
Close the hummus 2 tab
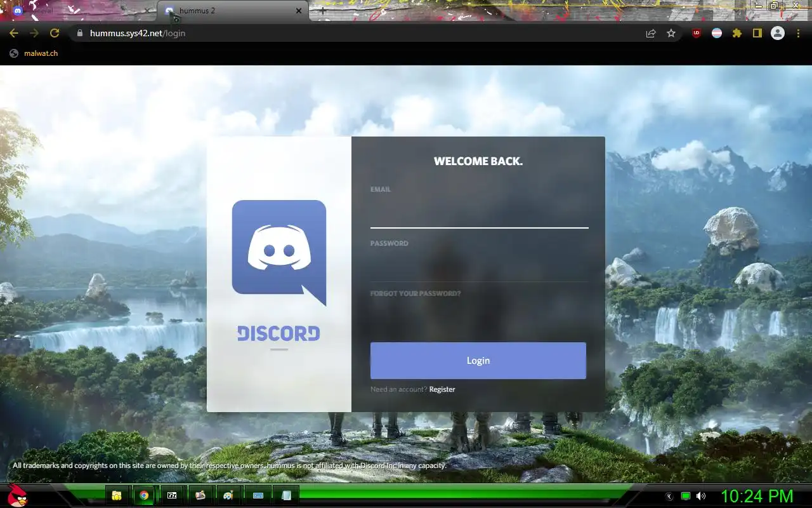(299, 11)
